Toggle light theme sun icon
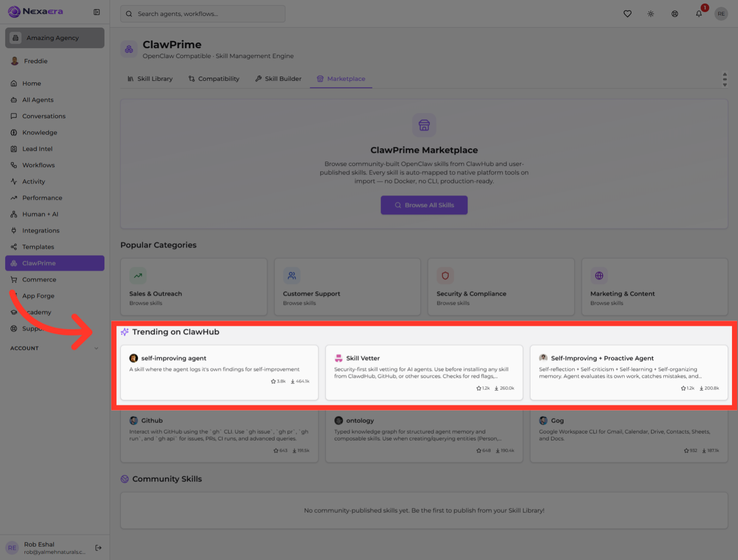The width and height of the screenshot is (738, 560). [651, 14]
